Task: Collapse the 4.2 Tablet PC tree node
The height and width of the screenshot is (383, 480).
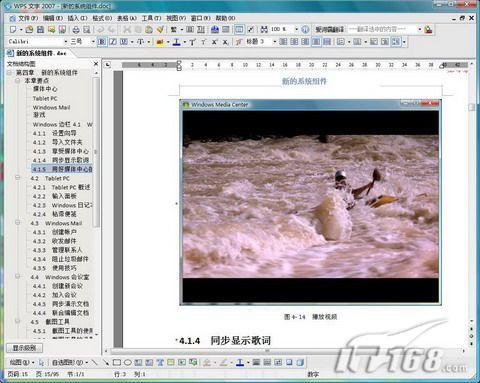Action: point(18,178)
